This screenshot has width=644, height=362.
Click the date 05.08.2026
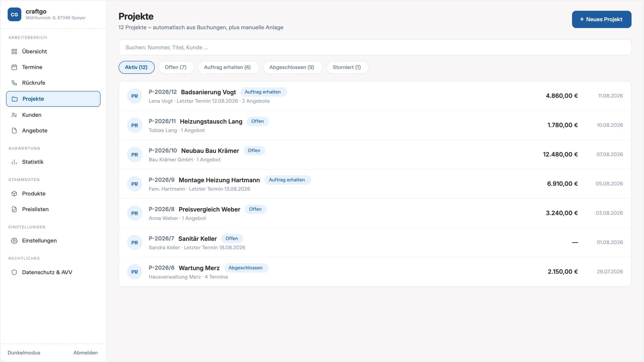[609, 184]
